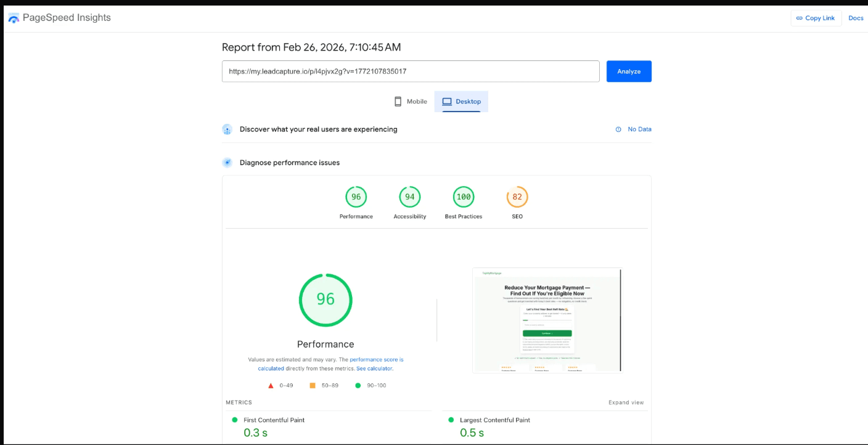Click the orange SEO score circle showing 82

point(517,197)
